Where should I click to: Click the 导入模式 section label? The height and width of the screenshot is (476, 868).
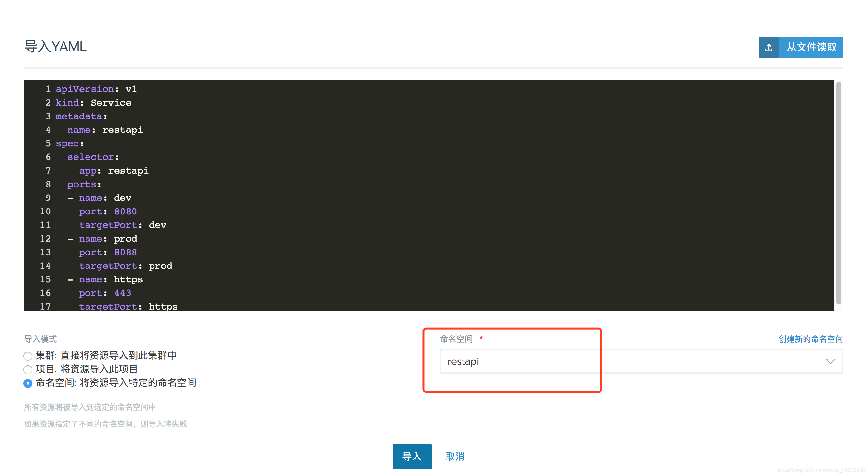pyautogui.click(x=40, y=339)
